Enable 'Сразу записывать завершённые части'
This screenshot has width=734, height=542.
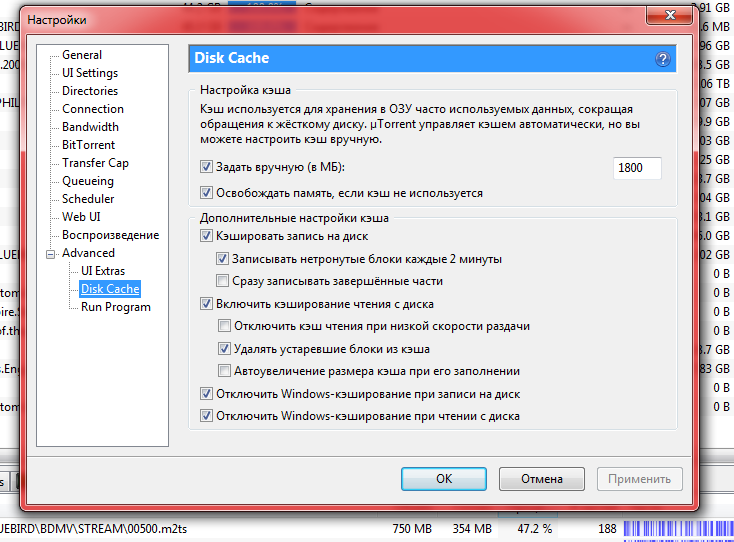point(222,281)
